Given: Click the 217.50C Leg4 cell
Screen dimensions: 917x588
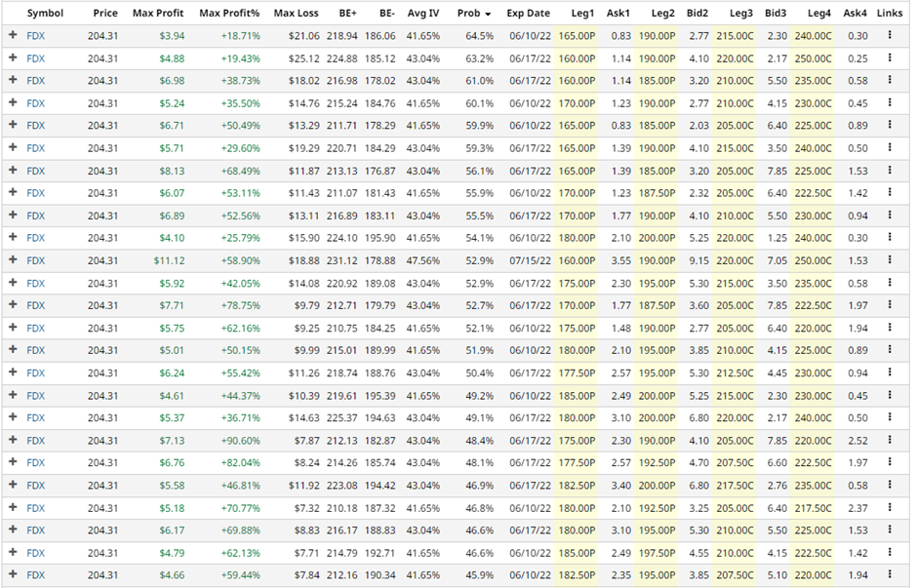Looking at the screenshot, I should point(813,508).
